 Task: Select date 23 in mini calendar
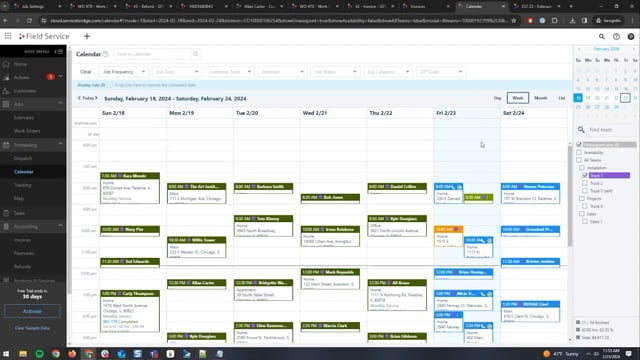point(625,98)
